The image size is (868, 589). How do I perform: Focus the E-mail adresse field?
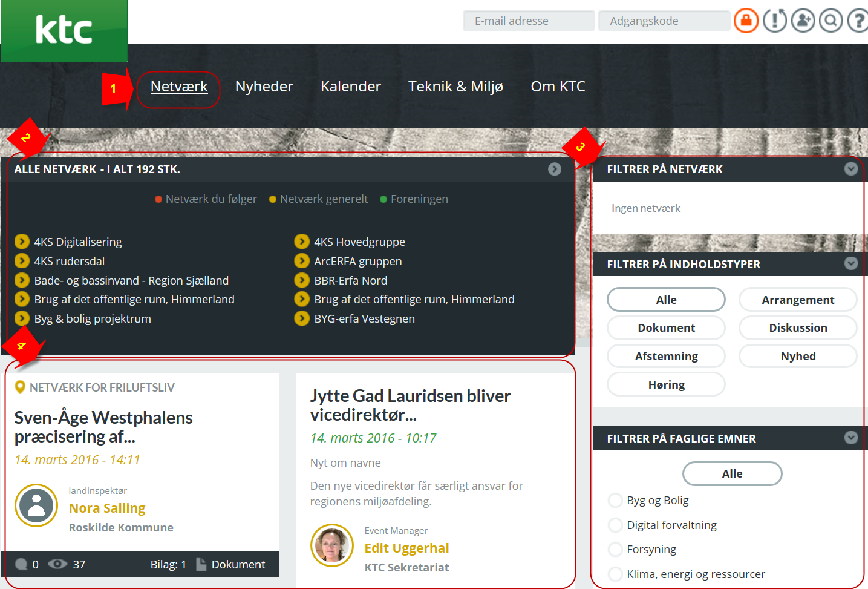[529, 21]
